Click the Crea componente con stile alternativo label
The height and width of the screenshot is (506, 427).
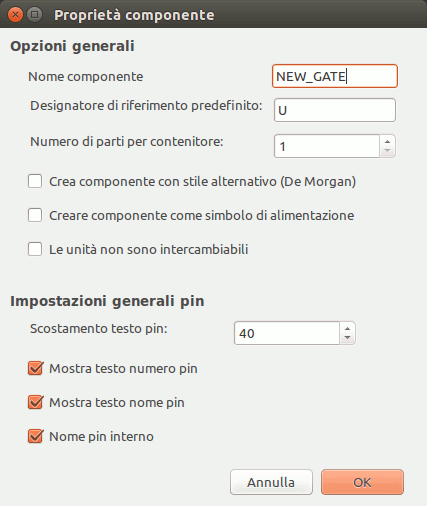click(x=203, y=182)
